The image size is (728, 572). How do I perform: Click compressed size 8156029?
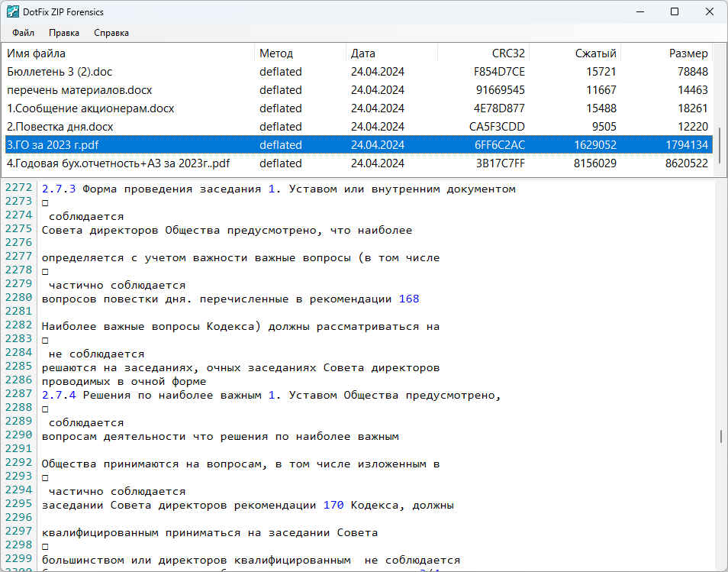click(x=595, y=163)
